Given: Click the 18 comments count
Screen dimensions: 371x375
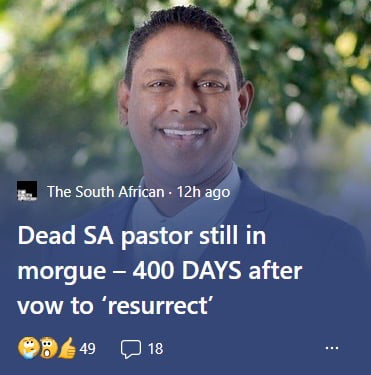Looking at the screenshot, I should [156, 349].
